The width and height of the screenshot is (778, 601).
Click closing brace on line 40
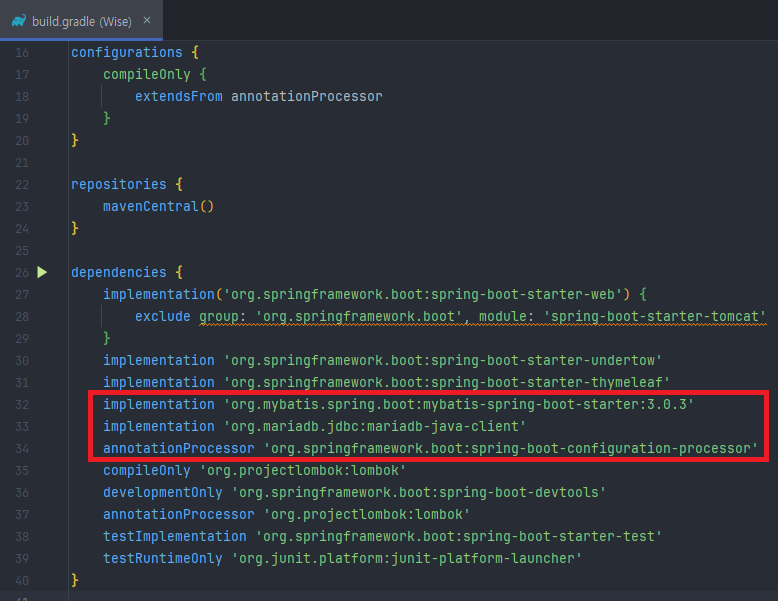point(75,580)
